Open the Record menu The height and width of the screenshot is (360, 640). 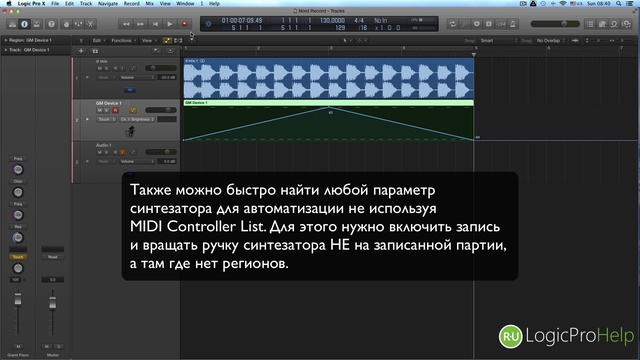pyautogui.click(x=131, y=3)
